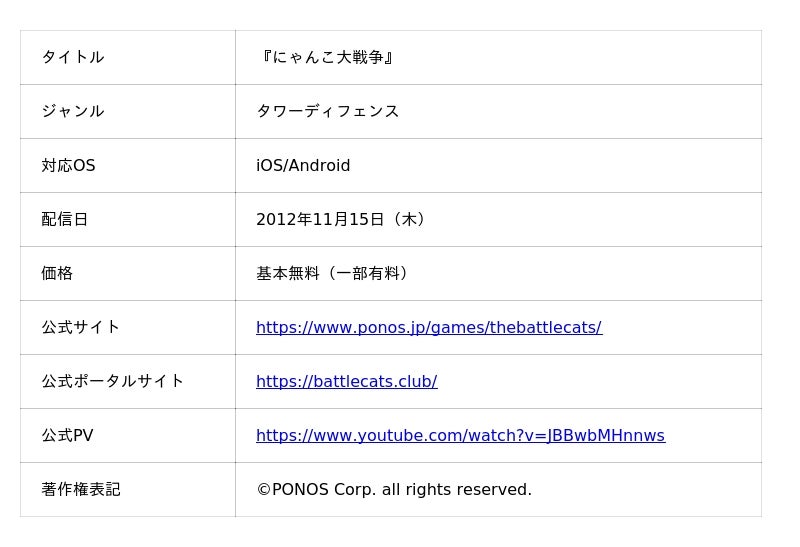The image size is (800, 547).
Task: Click the タワーディフェンス genre value
Action: 328,112
